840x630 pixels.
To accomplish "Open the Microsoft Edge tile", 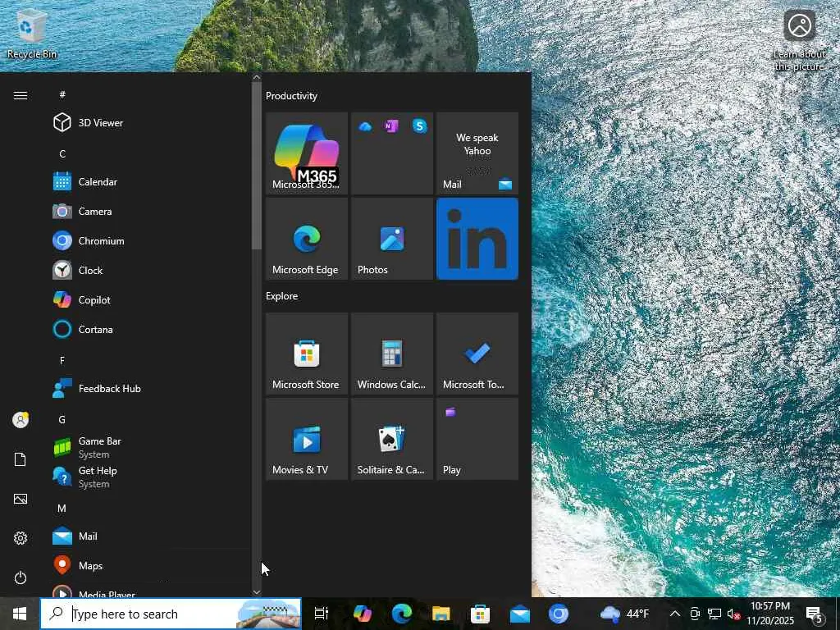I will tap(307, 239).
